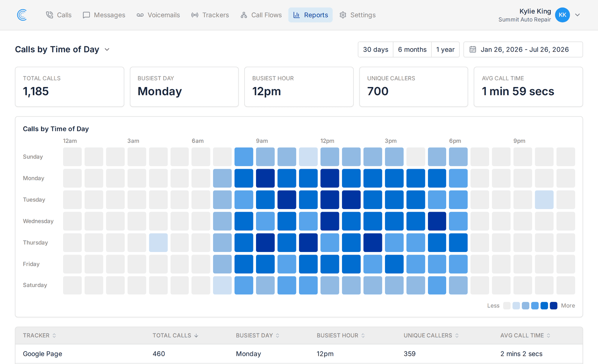Click the Kylie King user name

click(535, 11)
